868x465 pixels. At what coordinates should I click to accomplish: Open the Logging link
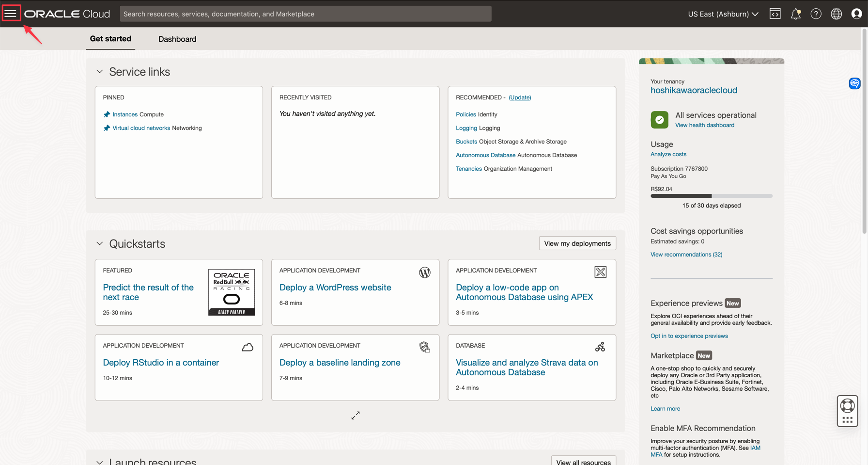[x=466, y=128]
